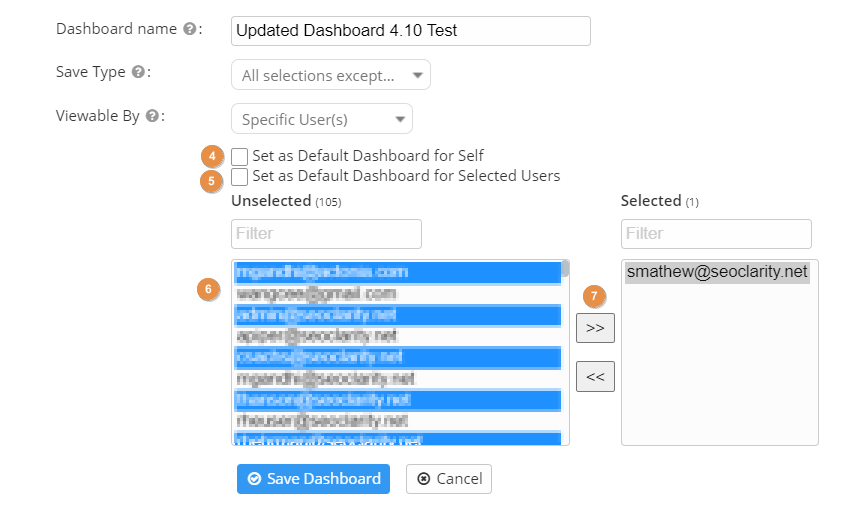
Task: Click the Save Dashboard button
Action: pos(313,479)
